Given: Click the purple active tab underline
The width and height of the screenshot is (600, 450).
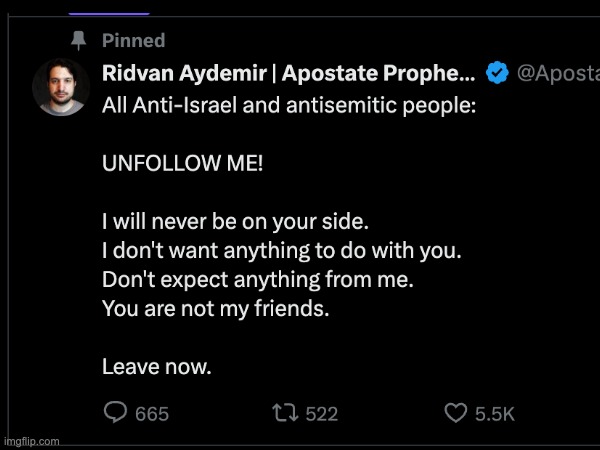Looking at the screenshot, I should coord(109,14).
